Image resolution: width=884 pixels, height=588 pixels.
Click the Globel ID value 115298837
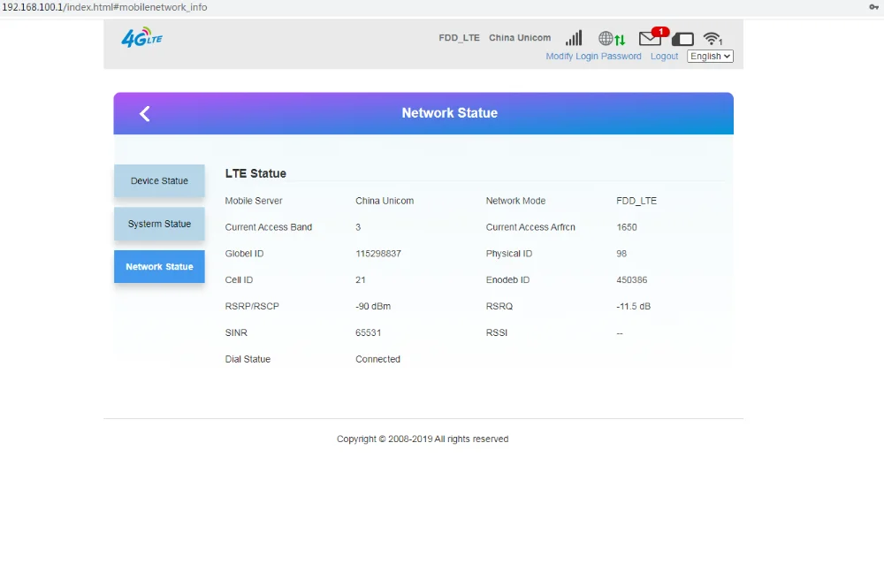(378, 254)
